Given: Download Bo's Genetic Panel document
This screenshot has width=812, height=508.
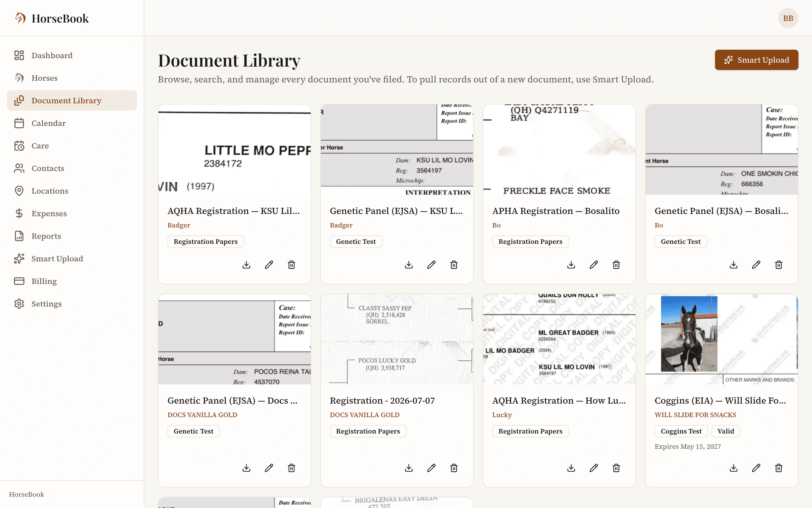Looking at the screenshot, I should 734,265.
